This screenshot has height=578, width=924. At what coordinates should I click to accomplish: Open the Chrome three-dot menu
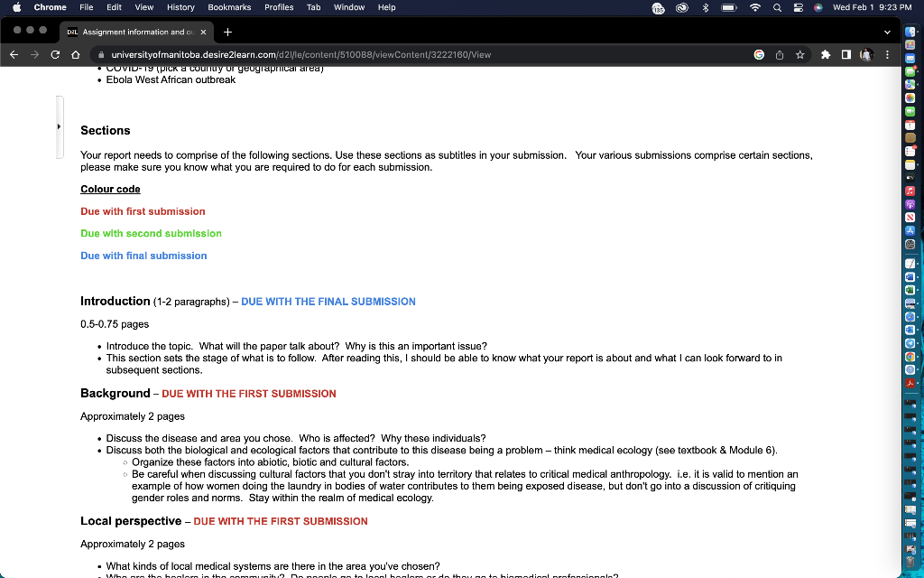tap(887, 54)
